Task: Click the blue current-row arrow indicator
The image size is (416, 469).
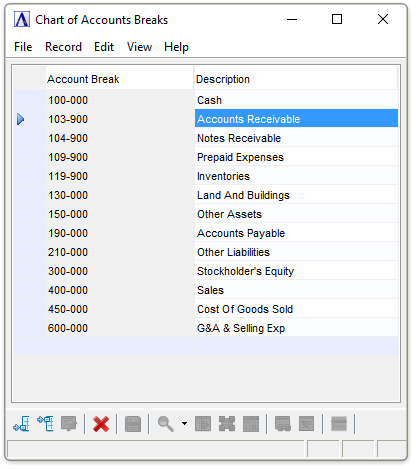Action: point(21,119)
